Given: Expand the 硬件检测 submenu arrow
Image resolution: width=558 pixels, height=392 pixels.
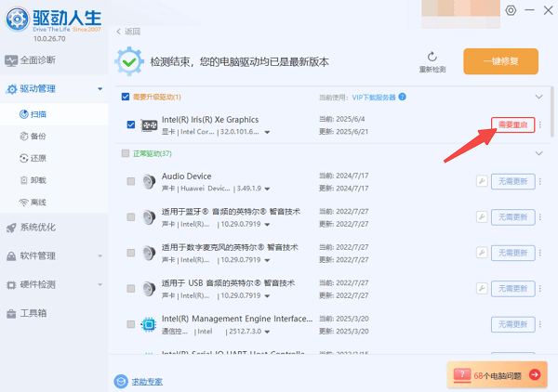Looking at the screenshot, I should 100,284.
